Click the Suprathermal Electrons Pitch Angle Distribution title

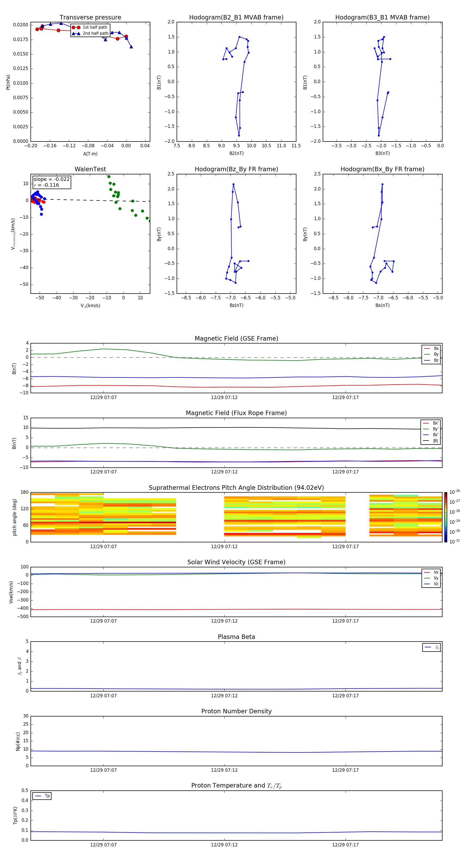236,488
